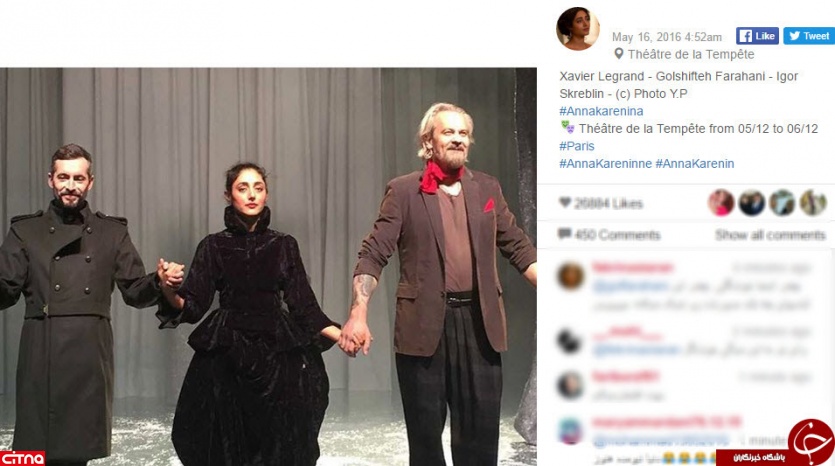Screen dimensions: 835x466
Task: Click the Citna logo watermark
Action: pyautogui.click(x=22, y=458)
